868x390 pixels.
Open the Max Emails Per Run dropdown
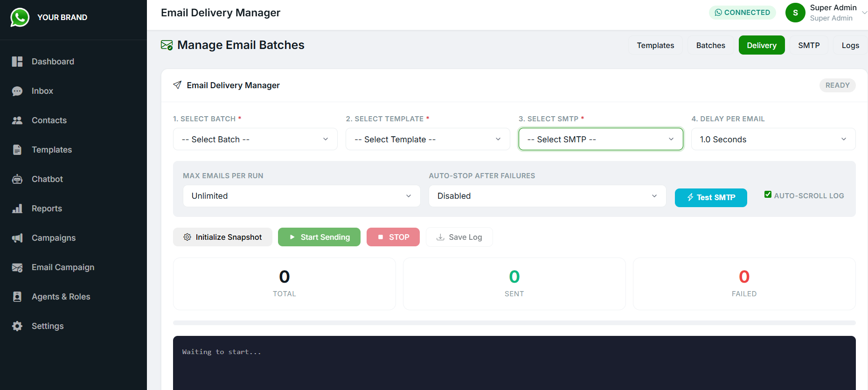pos(302,196)
